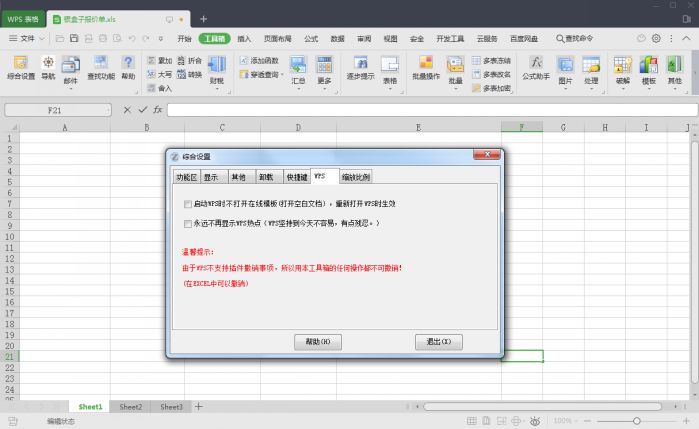699x429 pixels.
Task: Click the 处理 icon
Action: pyautogui.click(x=591, y=71)
